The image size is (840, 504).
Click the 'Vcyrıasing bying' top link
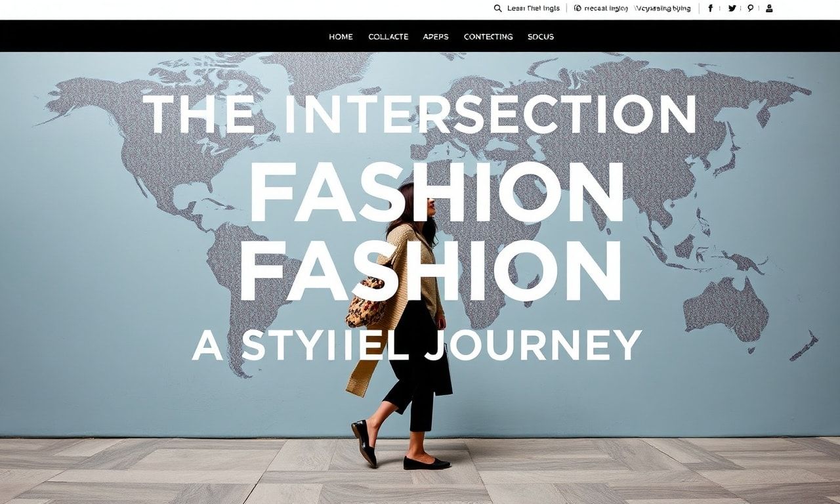pyautogui.click(x=662, y=9)
